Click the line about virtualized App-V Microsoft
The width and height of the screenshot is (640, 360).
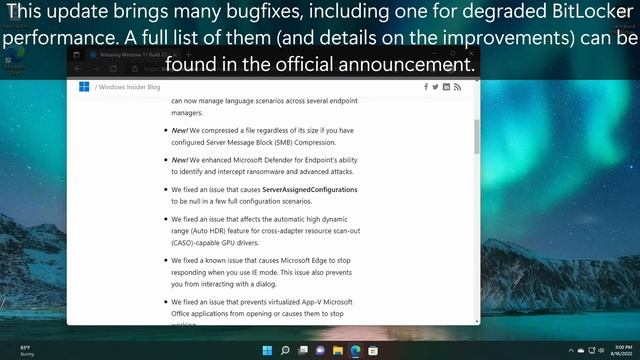pyautogui.click(x=262, y=302)
